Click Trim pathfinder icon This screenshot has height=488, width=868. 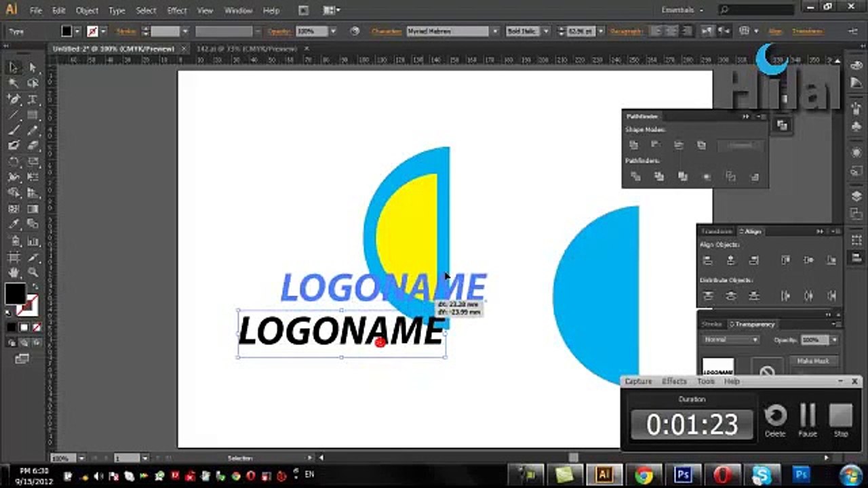[659, 177]
